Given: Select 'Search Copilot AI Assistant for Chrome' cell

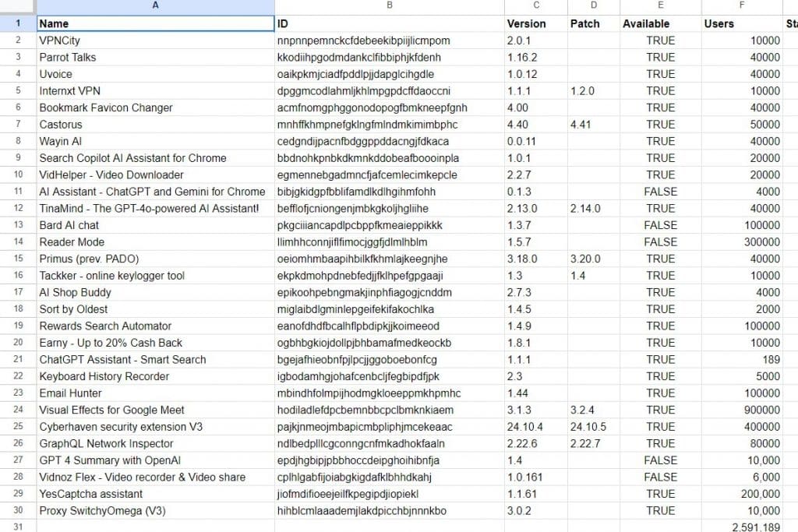Looking at the screenshot, I should coord(155,157).
